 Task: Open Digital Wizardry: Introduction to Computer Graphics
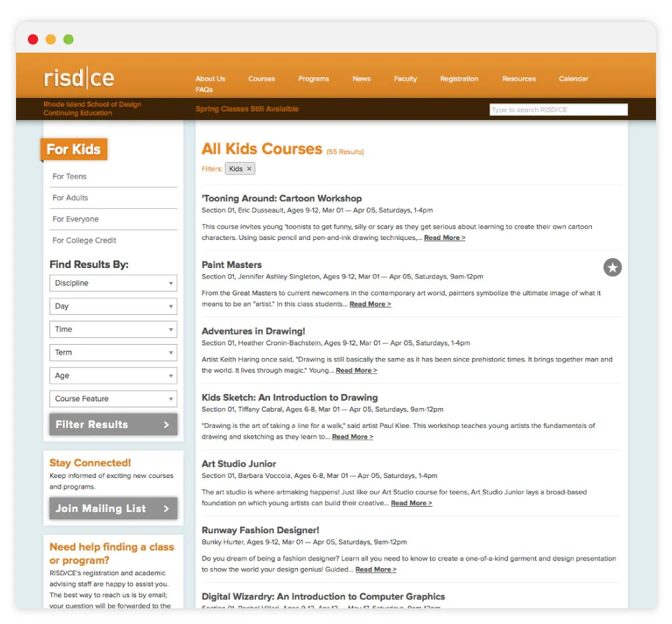tap(323, 597)
